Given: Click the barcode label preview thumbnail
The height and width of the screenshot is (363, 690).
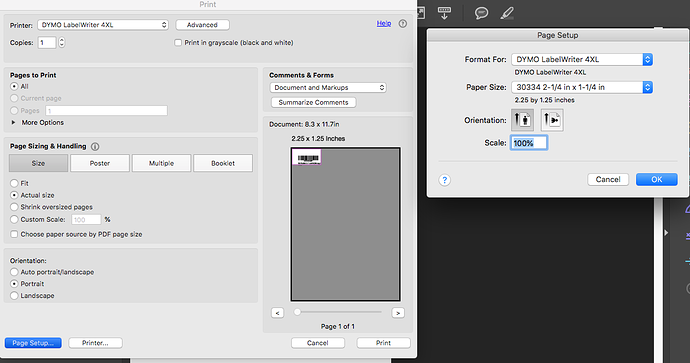Looking at the screenshot, I should (x=307, y=158).
